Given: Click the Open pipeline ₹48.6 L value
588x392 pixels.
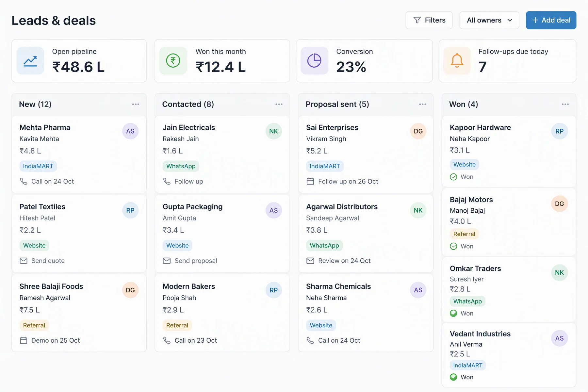Looking at the screenshot, I should (78, 67).
